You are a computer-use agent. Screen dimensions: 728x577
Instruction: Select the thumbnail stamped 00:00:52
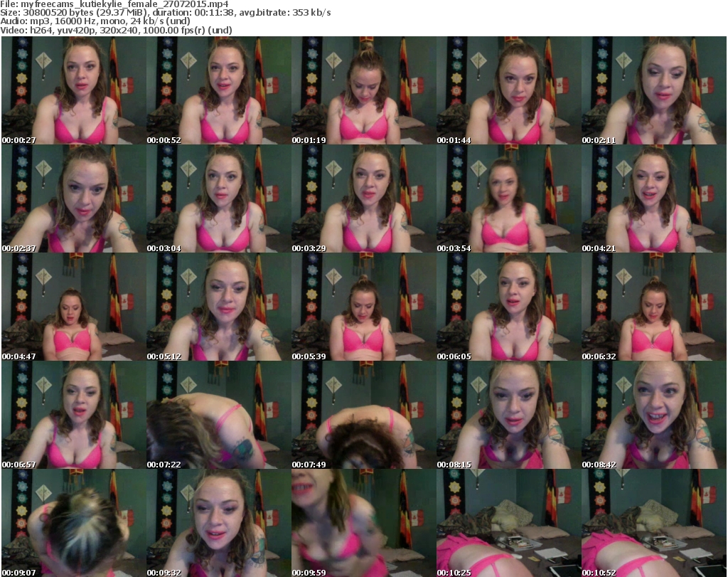(x=219, y=90)
